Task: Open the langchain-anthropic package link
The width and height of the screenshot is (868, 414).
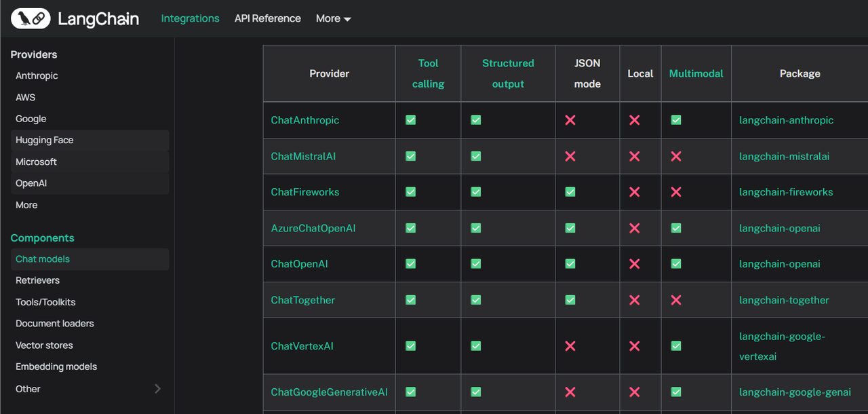Action: point(787,120)
